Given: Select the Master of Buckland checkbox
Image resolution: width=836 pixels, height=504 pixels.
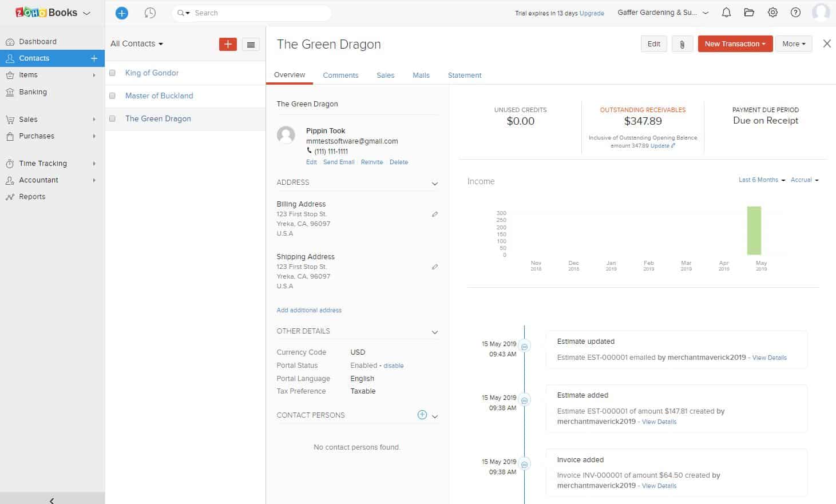Looking at the screenshot, I should click(112, 96).
